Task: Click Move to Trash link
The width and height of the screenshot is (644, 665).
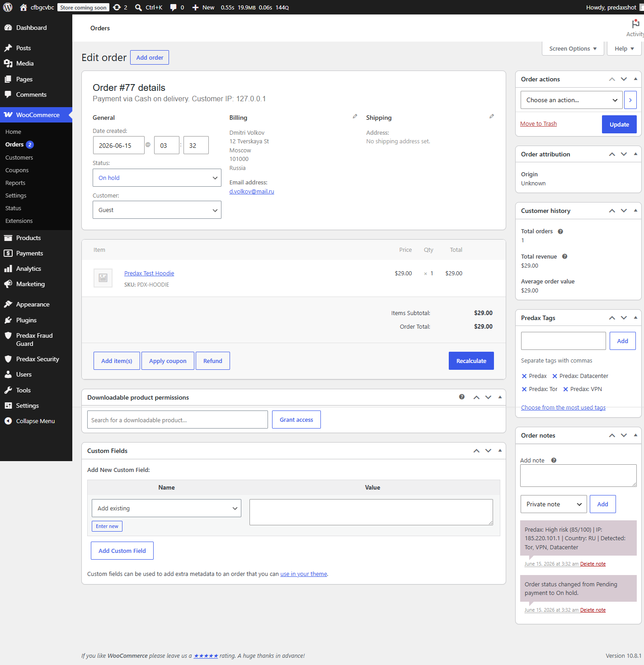Action: coord(538,123)
